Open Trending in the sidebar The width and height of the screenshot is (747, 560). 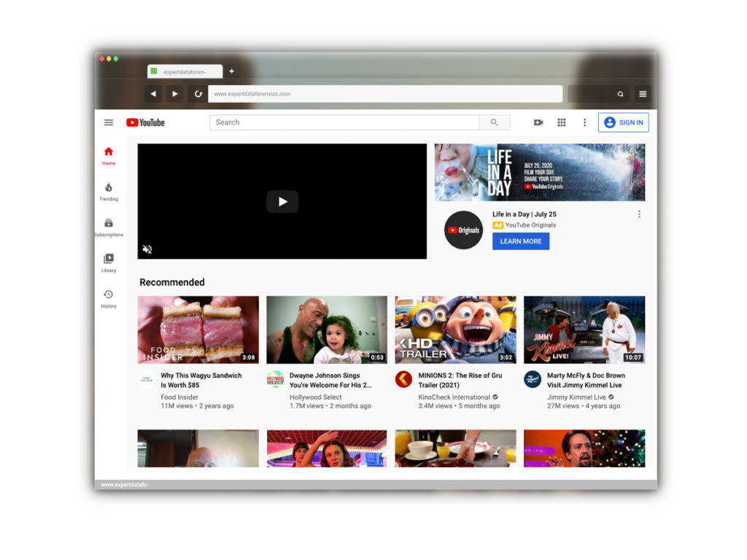(109, 192)
